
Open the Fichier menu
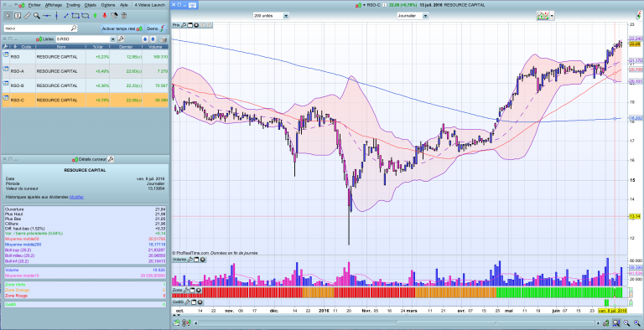pos(34,5)
